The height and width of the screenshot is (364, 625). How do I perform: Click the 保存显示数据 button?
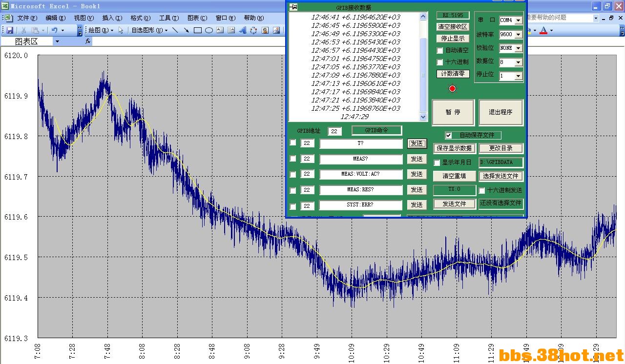(454, 148)
